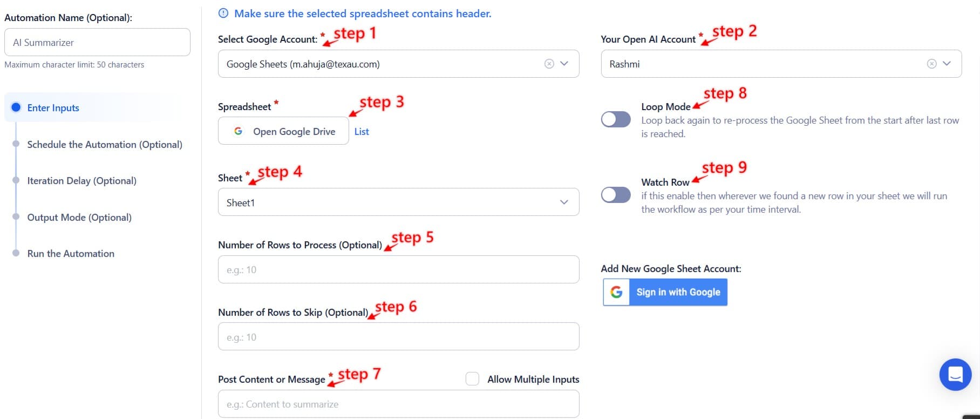Click the Open Google Drive button
The height and width of the screenshot is (419, 980).
pos(283,131)
